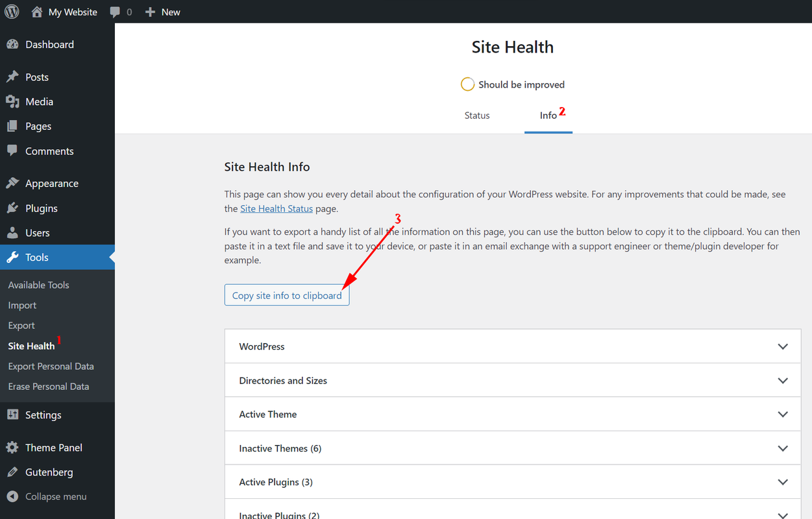Follow the Site Health Status link

tap(277, 209)
